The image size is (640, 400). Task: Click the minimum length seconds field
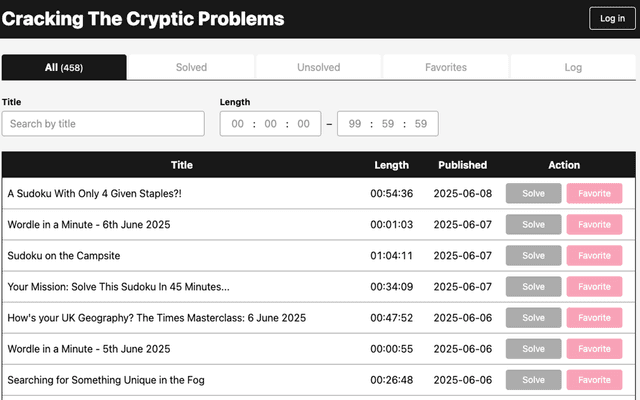coord(303,124)
